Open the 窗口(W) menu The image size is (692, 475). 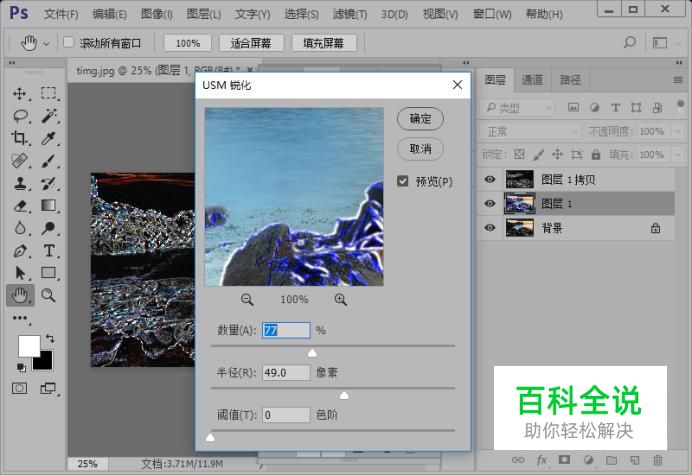tap(492, 14)
